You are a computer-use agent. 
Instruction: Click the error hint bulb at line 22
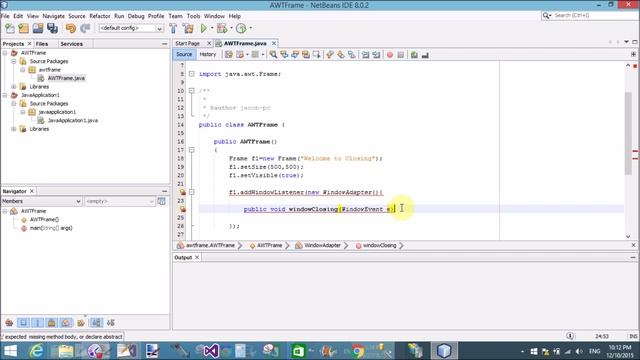tap(182, 192)
